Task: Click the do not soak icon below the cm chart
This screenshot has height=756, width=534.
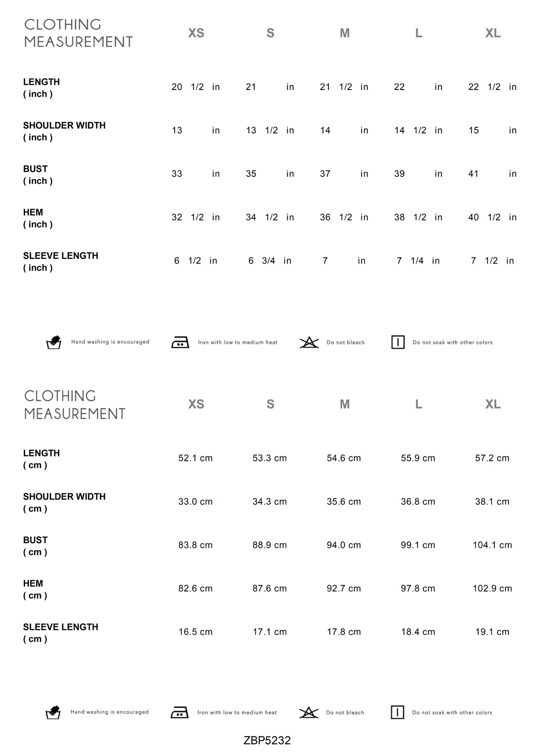Action: (x=397, y=713)
